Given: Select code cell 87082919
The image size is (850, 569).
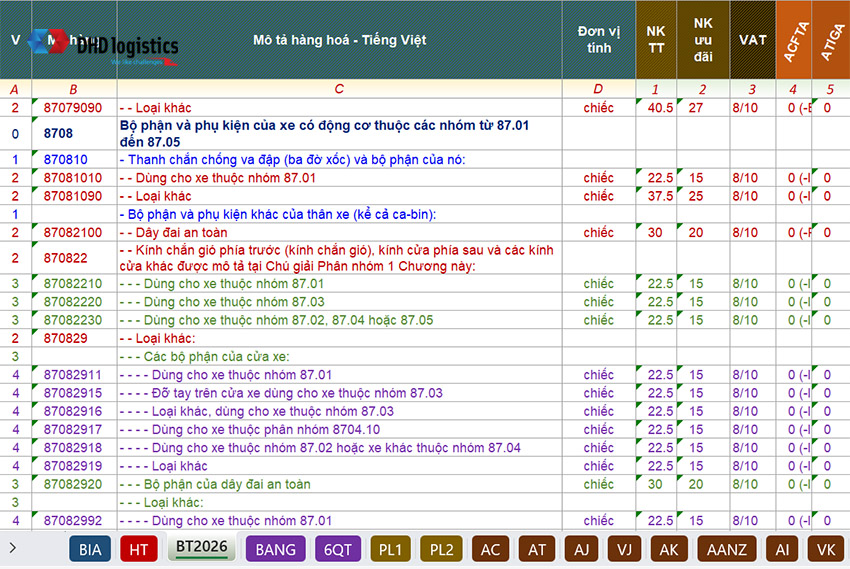Looking at the screenshot, I should (x=74, y=466).
